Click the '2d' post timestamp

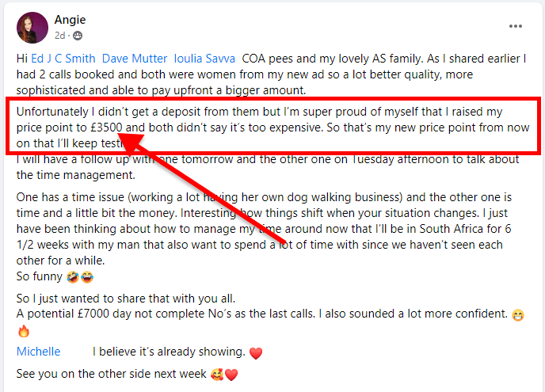coord(60,36)
